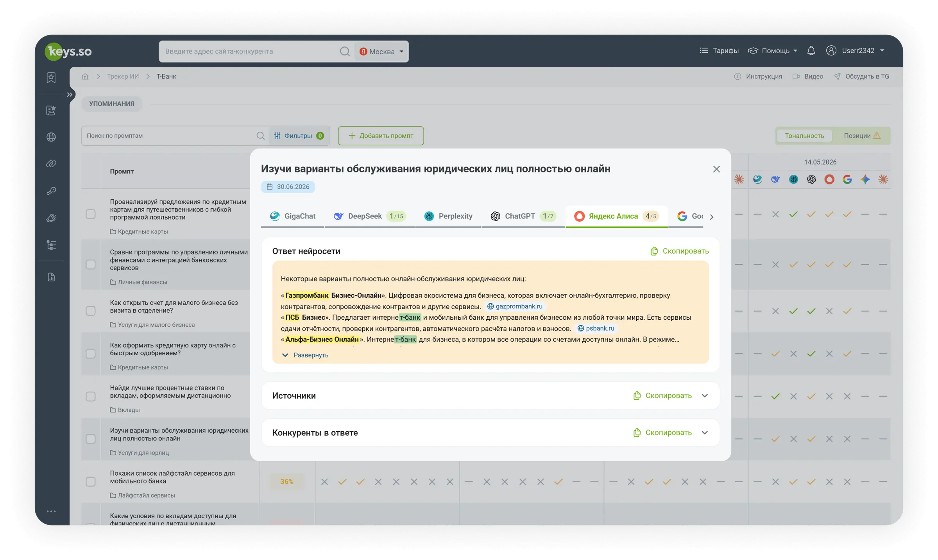
Task: Expand the Источники section
Action: click(705, 395)
